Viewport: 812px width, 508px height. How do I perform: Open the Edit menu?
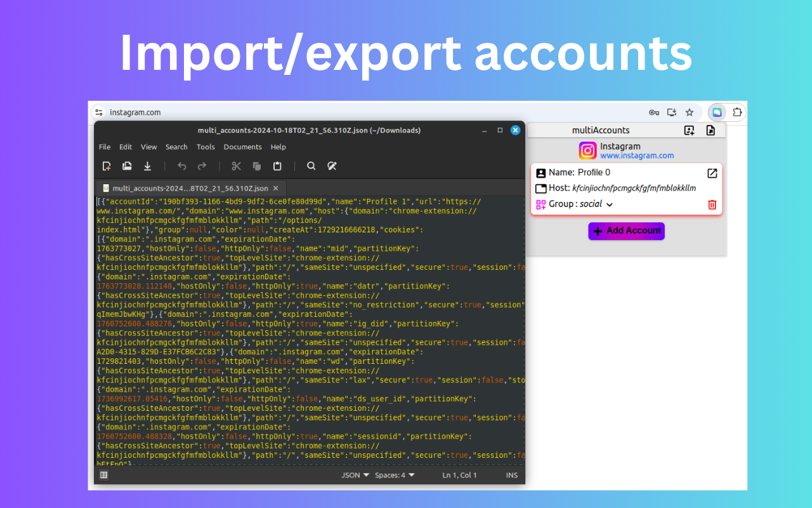(x=126, y=147)
